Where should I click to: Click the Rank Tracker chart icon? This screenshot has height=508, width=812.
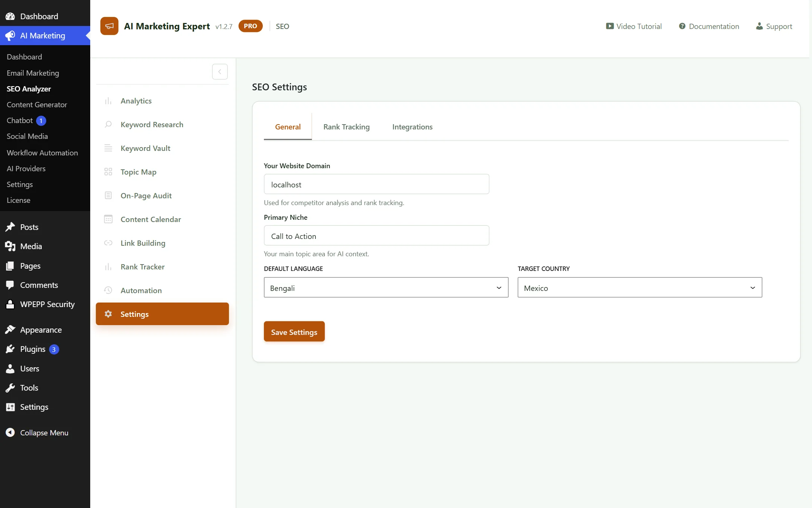click(108, 267)
